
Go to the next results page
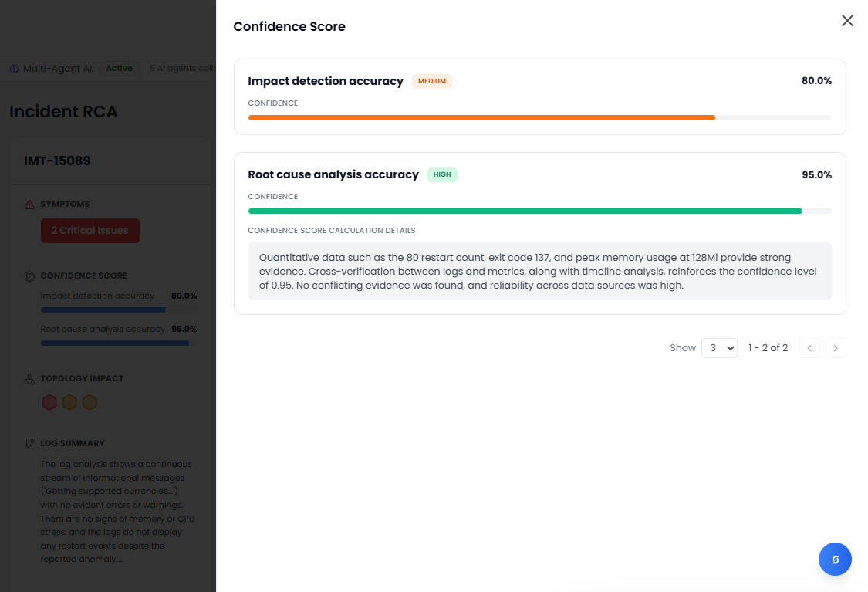point(836,348)
